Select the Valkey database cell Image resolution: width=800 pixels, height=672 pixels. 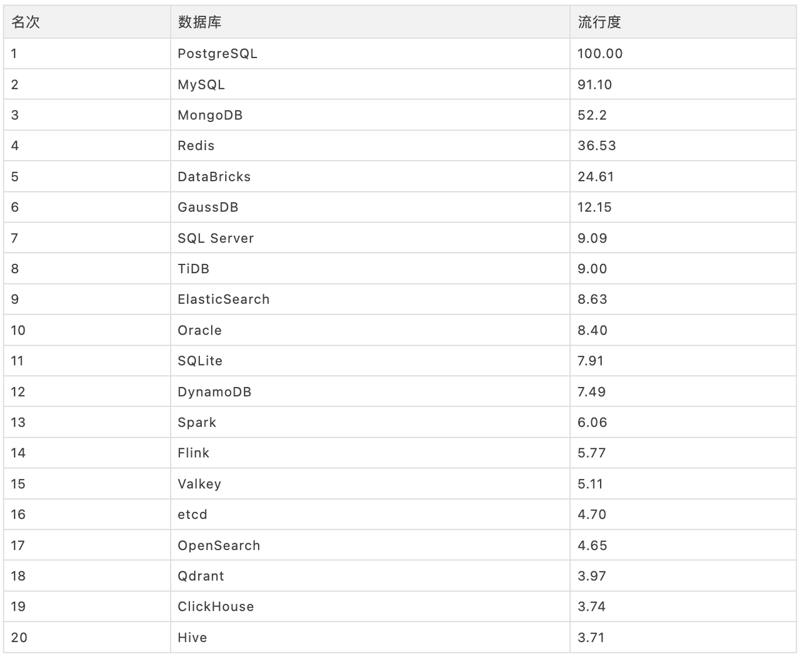click(199, 484)
